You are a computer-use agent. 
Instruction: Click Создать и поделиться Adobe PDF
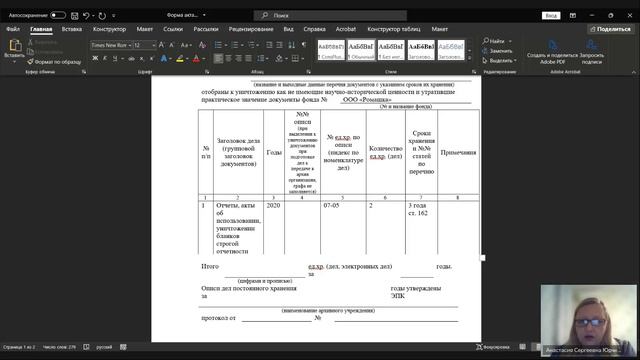[552, 52]
